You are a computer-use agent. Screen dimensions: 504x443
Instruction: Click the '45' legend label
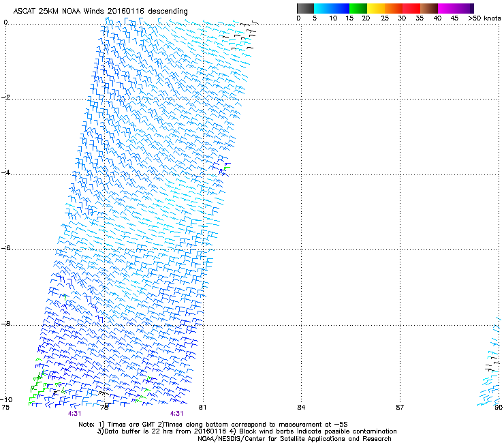point(454,18)
